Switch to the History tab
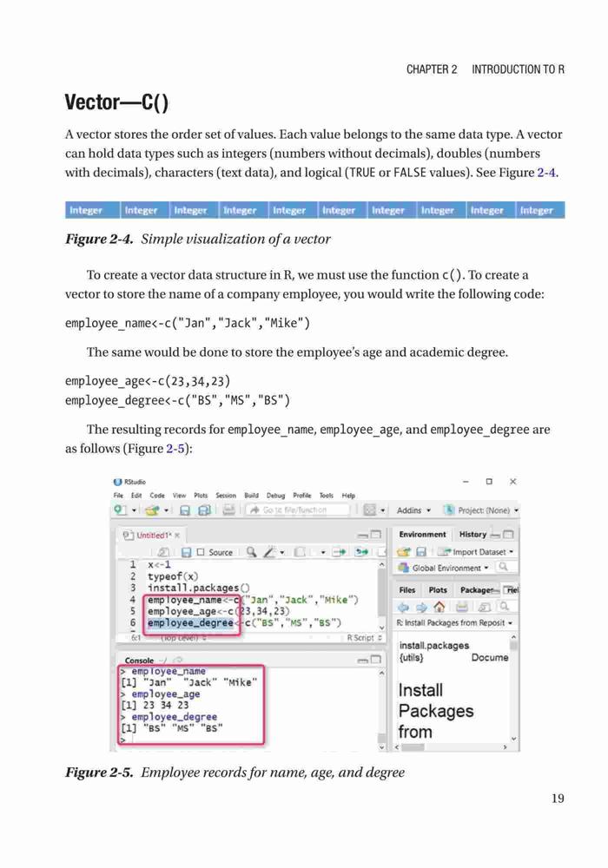This screenshot has height=868, width=608. point(473,535)
